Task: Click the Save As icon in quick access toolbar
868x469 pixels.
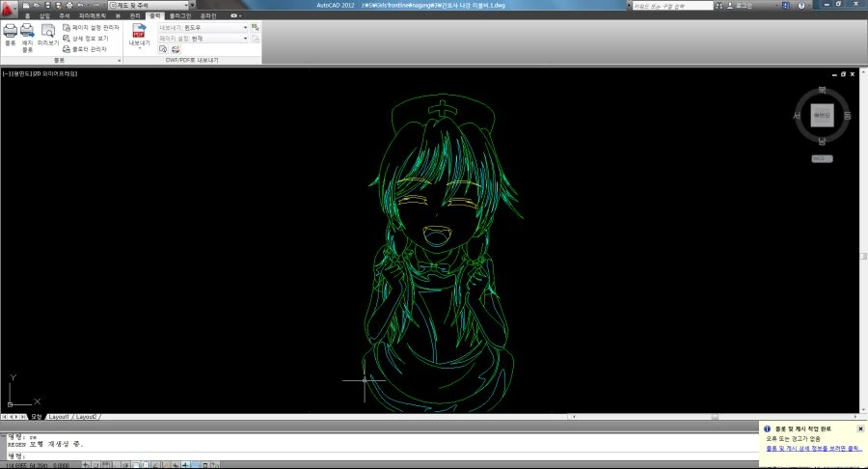Action: coord(58,5)
